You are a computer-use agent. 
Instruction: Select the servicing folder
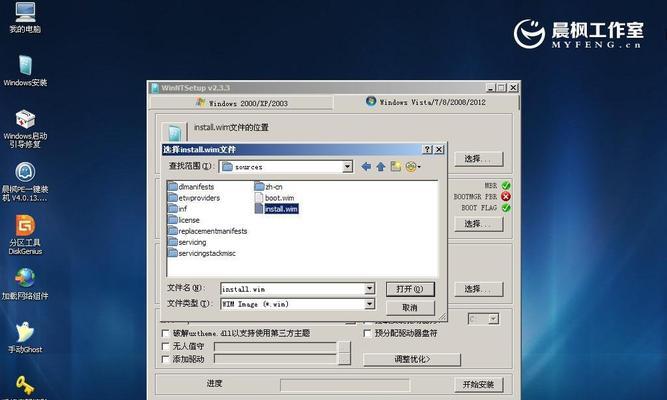pyautogui.click(x=187, y=242)
